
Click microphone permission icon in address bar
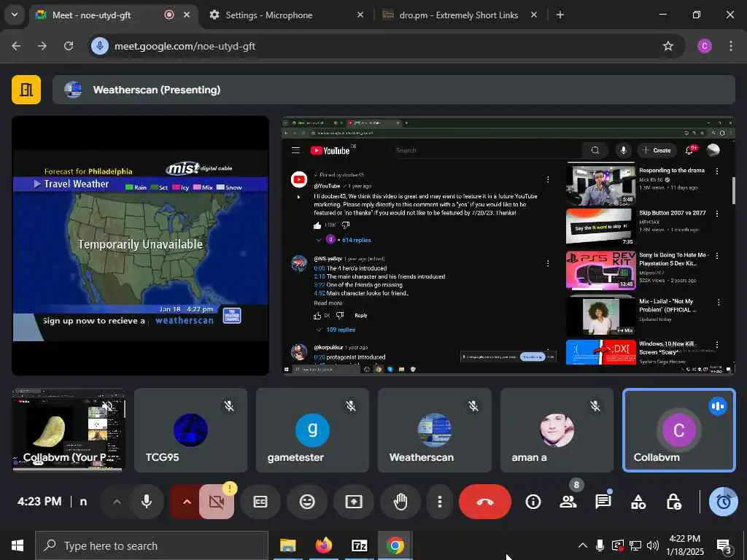tap(99, 46)
